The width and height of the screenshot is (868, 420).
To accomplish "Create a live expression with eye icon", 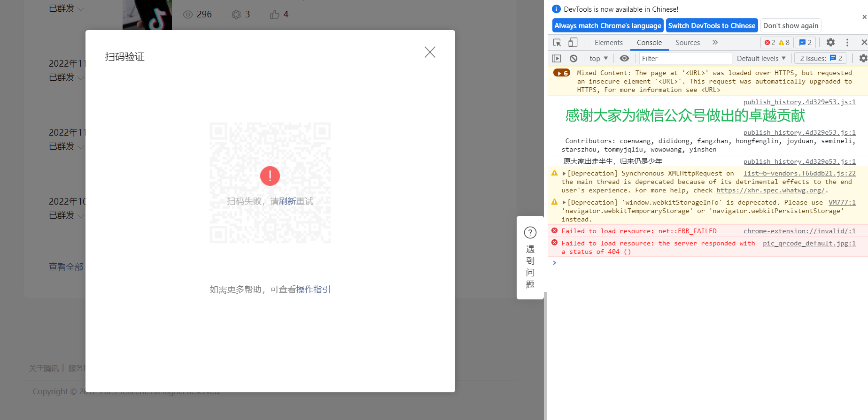I will click(x=624, y=59).
